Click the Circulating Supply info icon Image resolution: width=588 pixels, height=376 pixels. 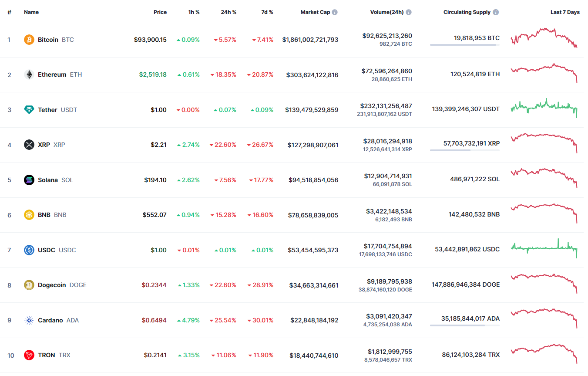tap(496, 12)
